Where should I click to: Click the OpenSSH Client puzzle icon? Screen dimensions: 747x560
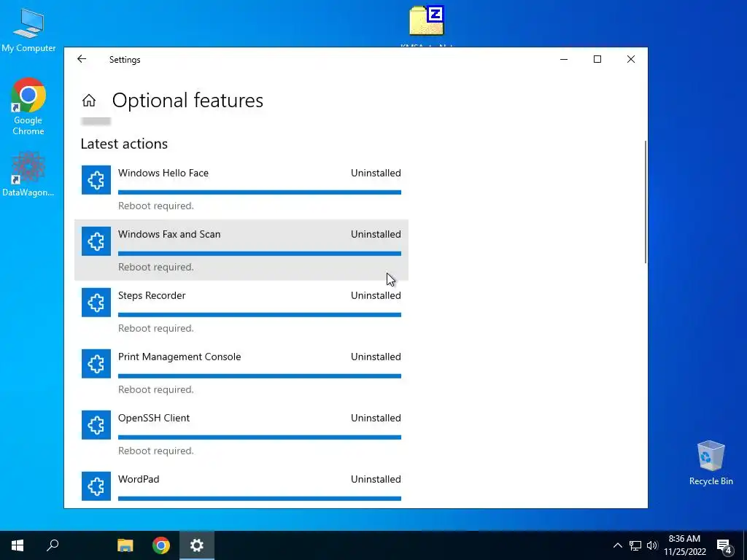tap(96, 425)
